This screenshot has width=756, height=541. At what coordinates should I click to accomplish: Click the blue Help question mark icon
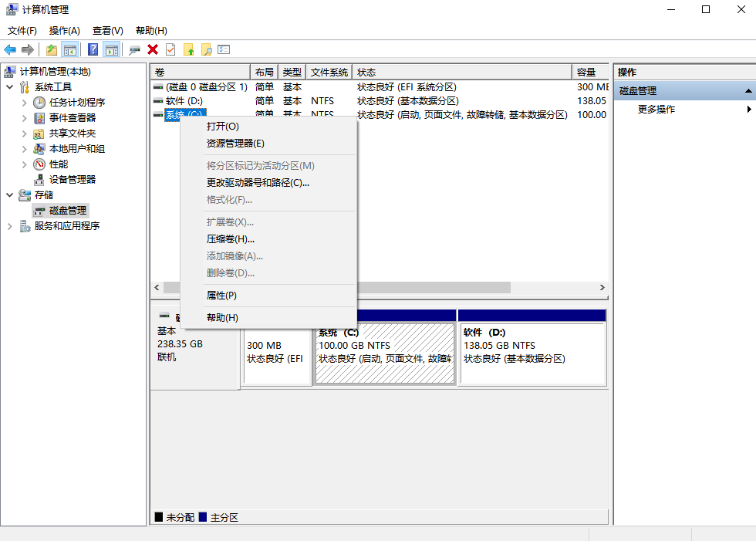click(x=93, y=49)
